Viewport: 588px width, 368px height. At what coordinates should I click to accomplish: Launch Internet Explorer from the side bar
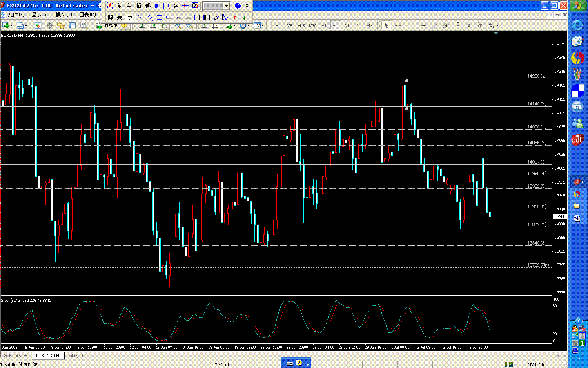[577, 25]
